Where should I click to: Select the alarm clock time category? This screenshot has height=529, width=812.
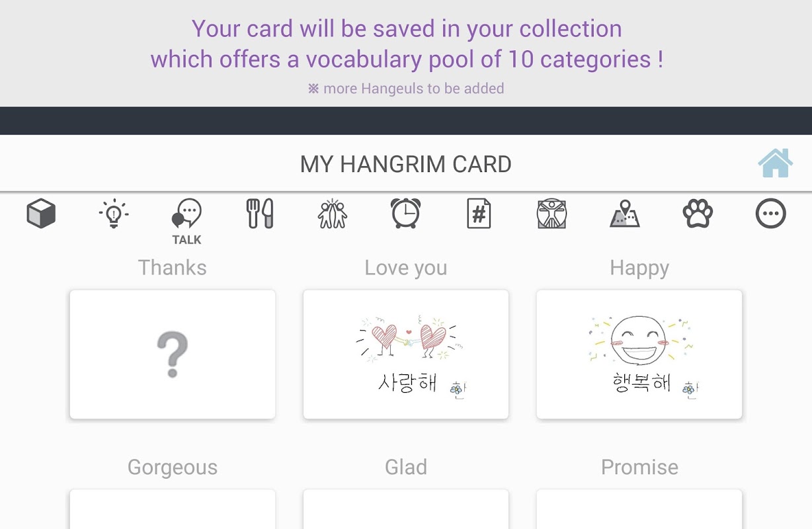click(x=405, y=214)
